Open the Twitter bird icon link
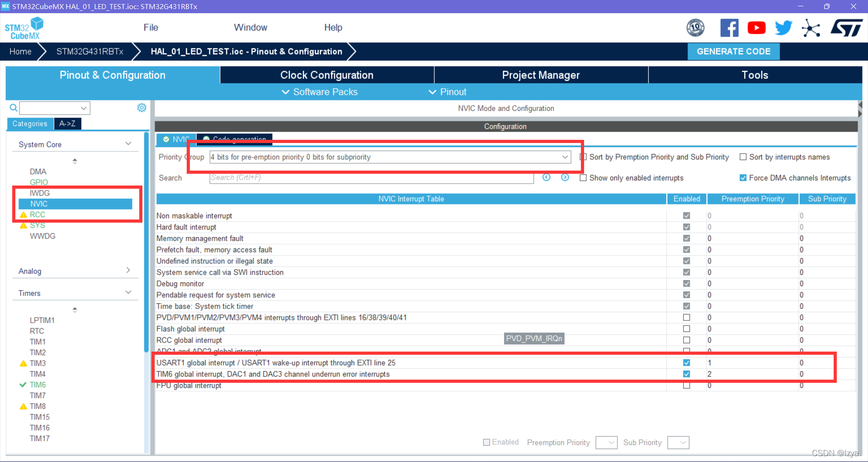 tap(783, 28)
